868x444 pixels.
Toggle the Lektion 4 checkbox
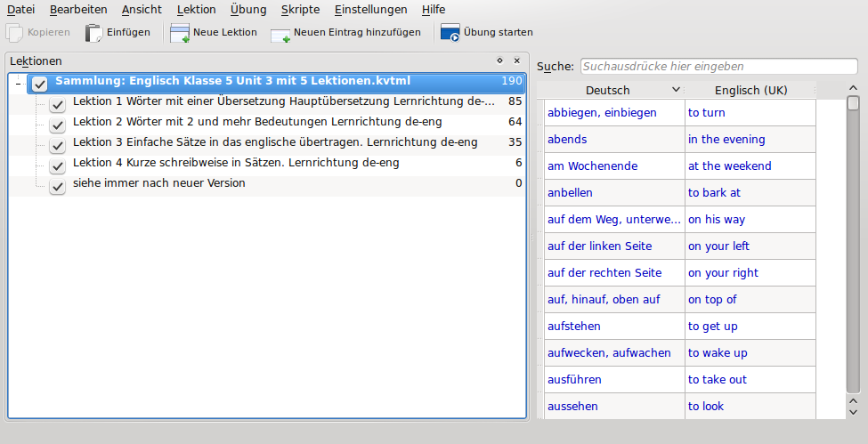[58, 166]
